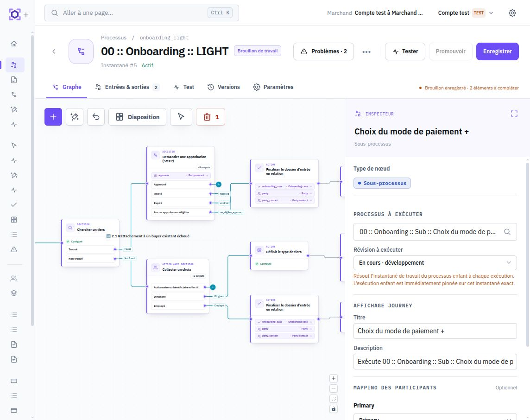Click the magic wand tool in graph toolbar
530x420 pixels.
[75, 117]
